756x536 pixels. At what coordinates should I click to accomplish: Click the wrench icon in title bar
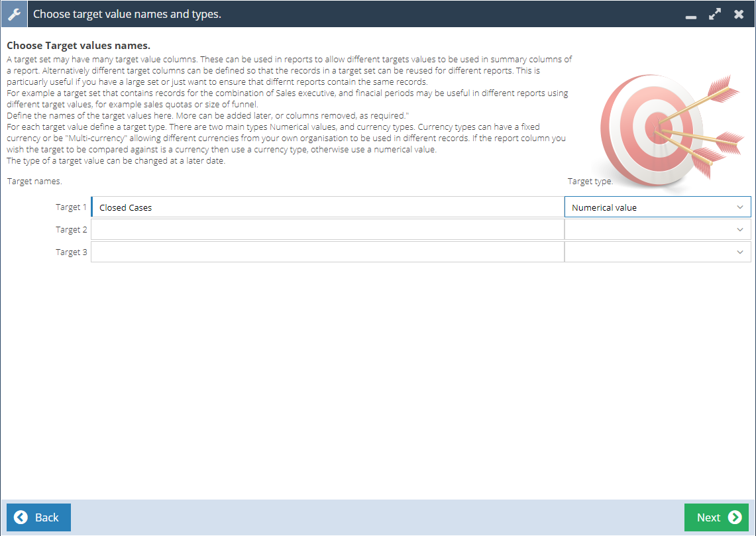tap(14, 14)
